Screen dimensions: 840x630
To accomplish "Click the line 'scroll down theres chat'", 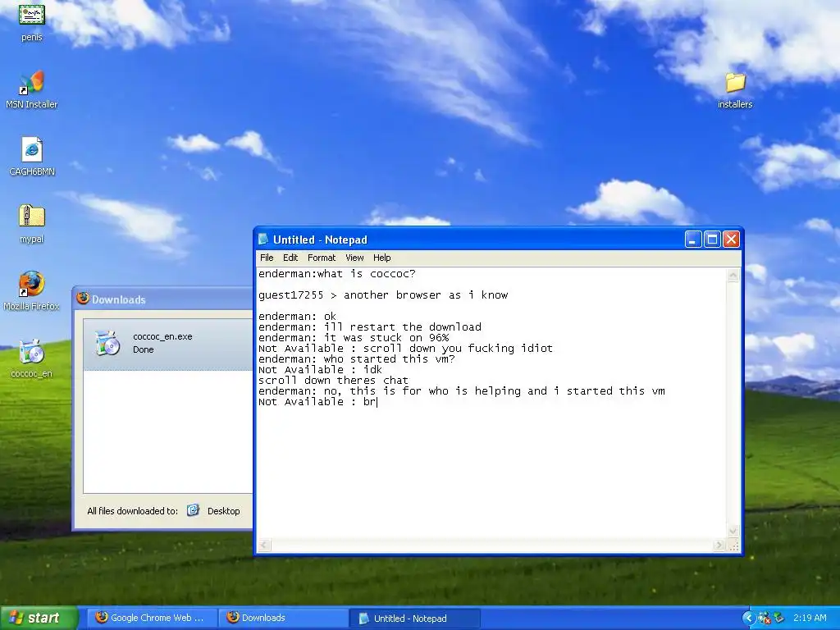I will coord(333,381).
